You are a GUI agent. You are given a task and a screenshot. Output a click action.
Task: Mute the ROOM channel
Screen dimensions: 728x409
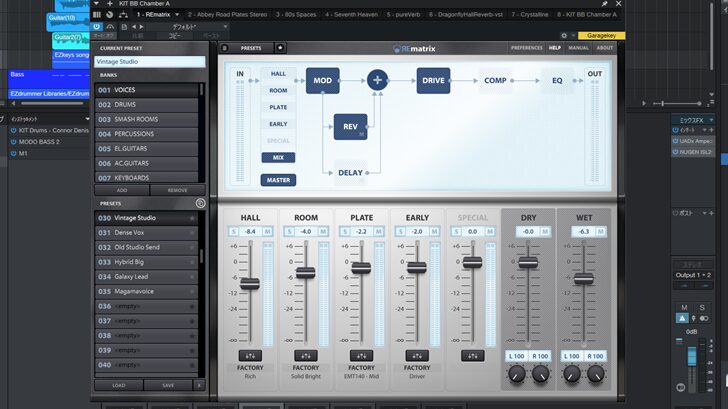[323, 231]
